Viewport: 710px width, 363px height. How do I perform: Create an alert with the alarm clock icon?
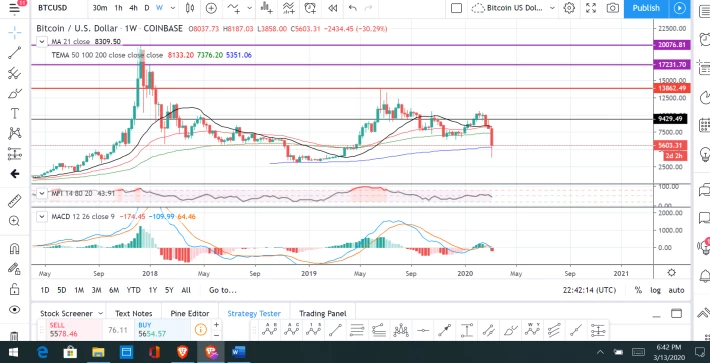pos(310,8)
